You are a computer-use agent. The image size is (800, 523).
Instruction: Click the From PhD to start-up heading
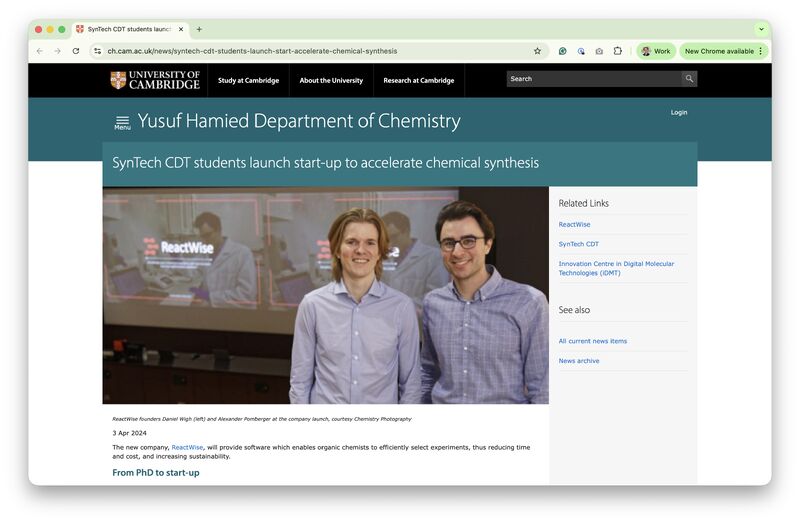coord(156,473)
